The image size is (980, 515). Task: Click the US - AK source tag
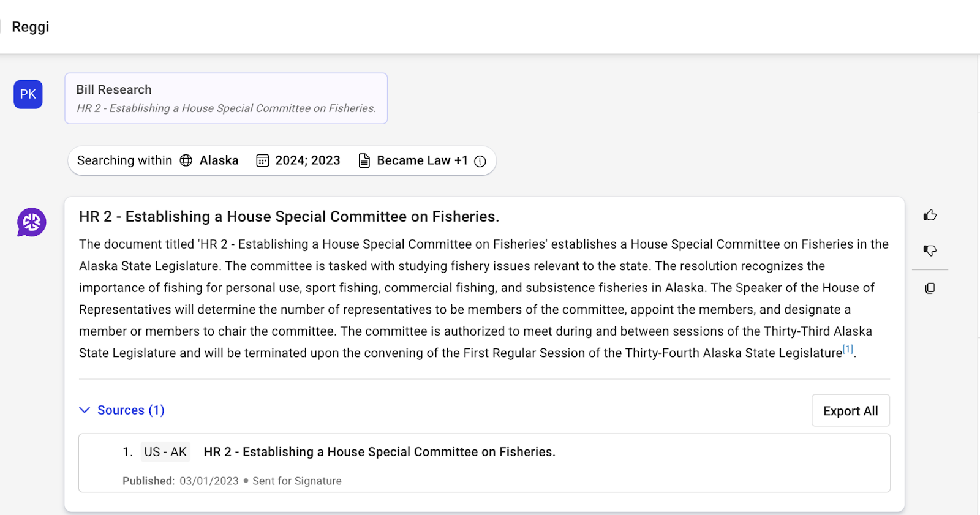point(165,452)
